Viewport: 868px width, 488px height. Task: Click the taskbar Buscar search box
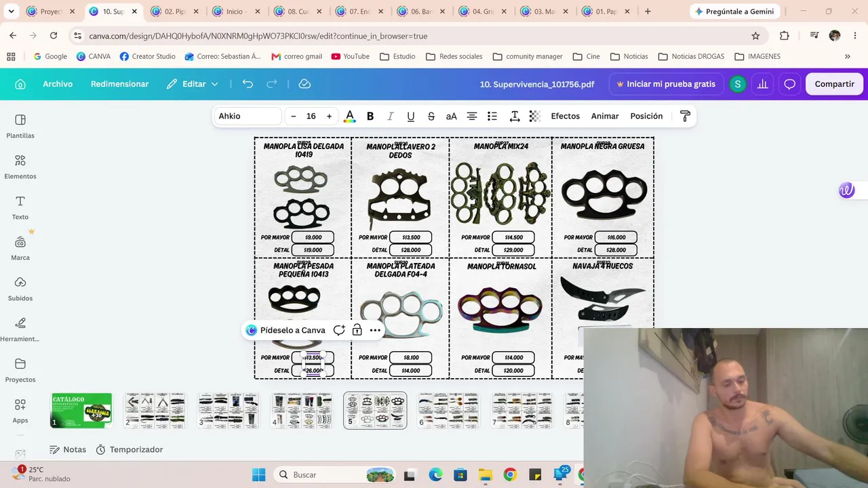click(336, 474)
